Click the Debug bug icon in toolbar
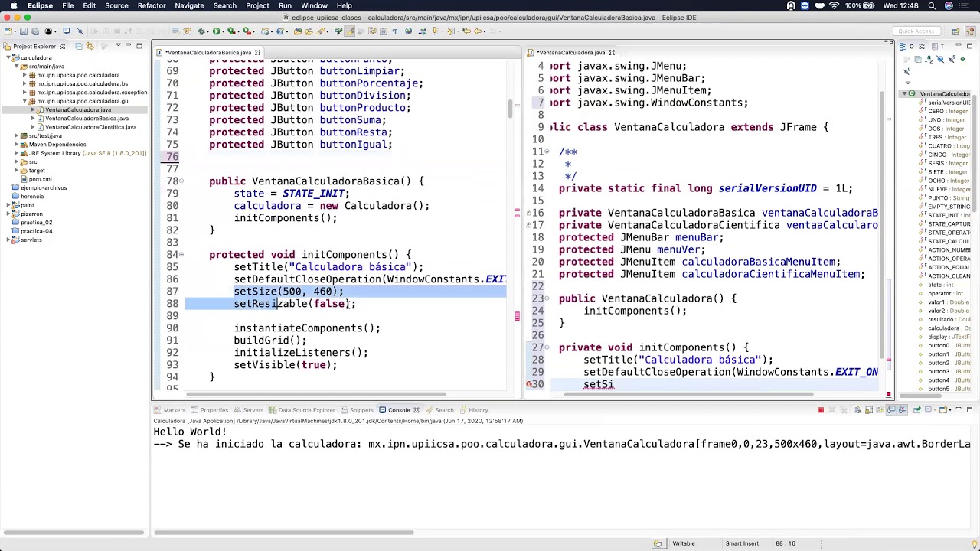980x551 pixels. click(202, 31)
